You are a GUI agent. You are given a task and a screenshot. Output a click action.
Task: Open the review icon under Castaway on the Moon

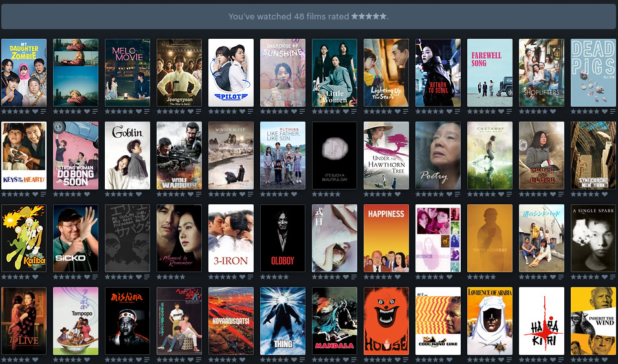tap(509, 194)
